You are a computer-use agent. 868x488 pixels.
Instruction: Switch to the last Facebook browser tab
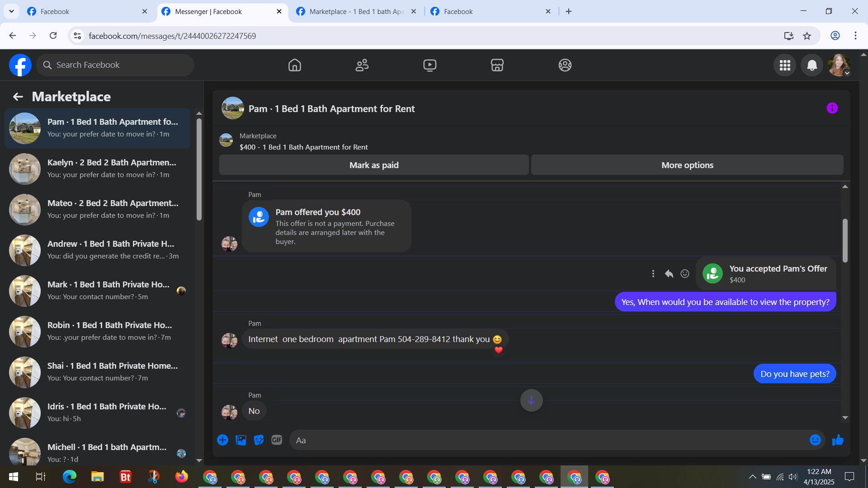point(491,12)
